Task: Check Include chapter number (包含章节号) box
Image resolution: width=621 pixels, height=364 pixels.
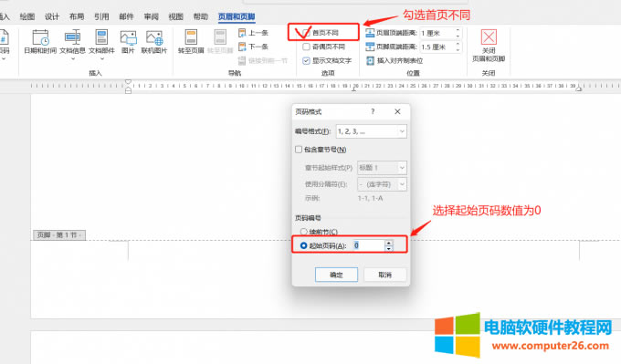Action: [x=299, y=150]
